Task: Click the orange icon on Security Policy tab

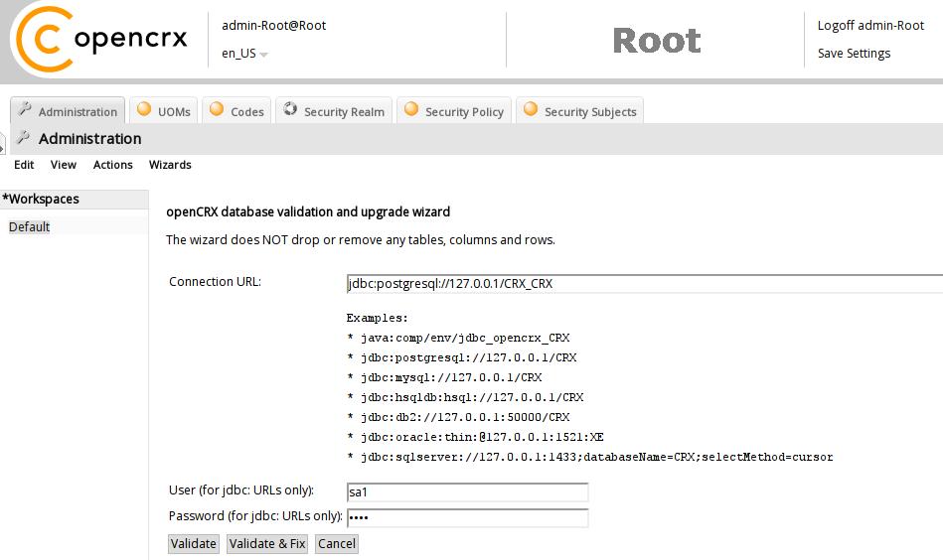Action: (411, 109)
